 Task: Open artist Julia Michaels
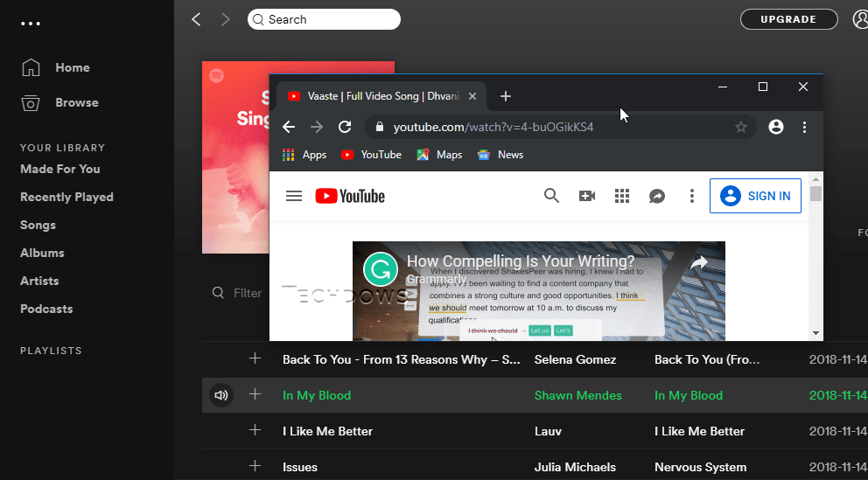pyautogui.click(x=575, y=467)
